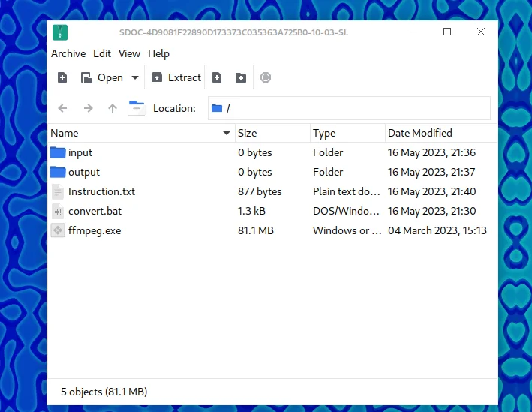This screenshot has height=412, width=532.
Task: Click the Instruction.txt file icon
Action: [58, 192]
